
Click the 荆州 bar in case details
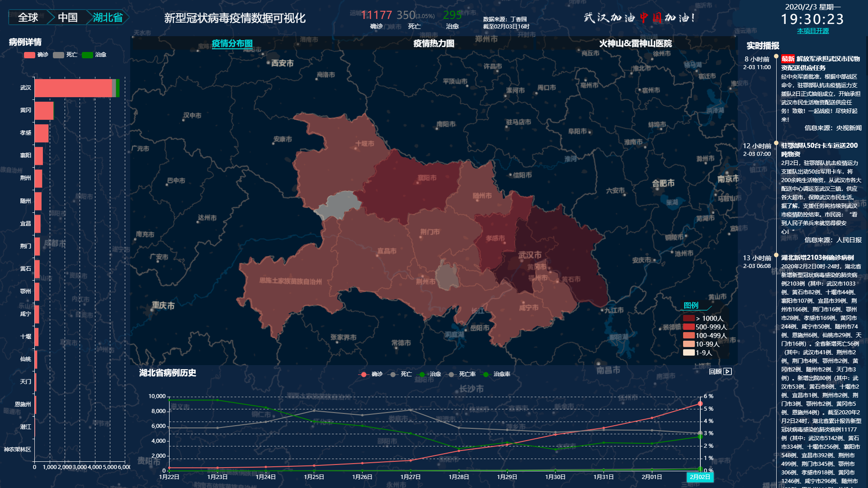[38, 178]
